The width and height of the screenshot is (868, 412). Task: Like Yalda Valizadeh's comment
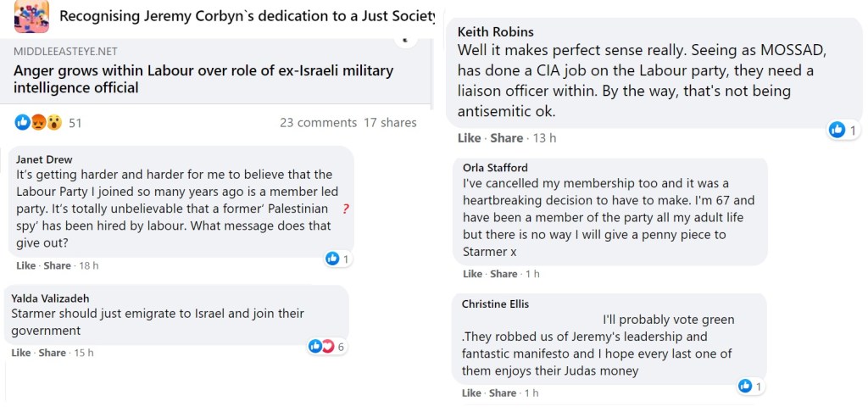click(21, 353)
